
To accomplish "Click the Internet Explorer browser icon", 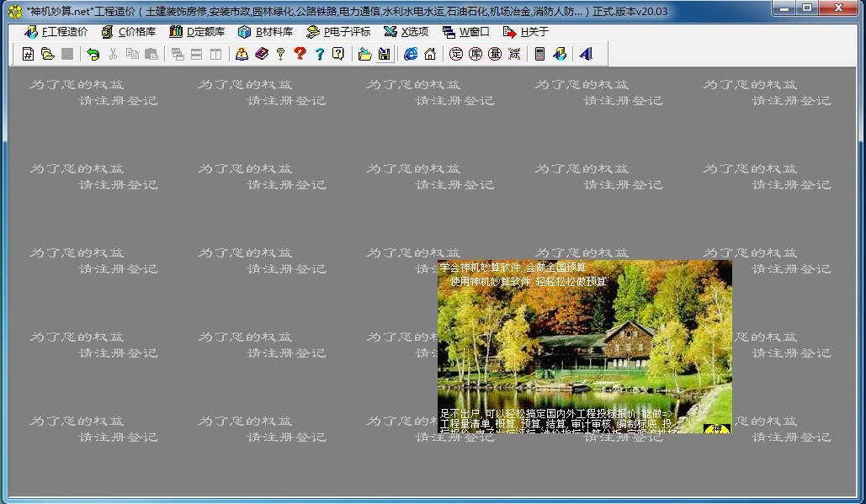I will pos(411,54).
